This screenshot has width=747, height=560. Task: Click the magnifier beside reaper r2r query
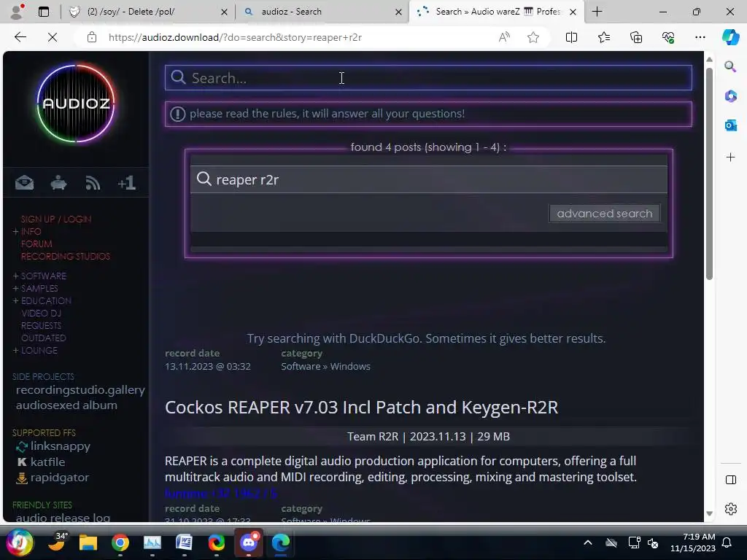tap(204, 179)
